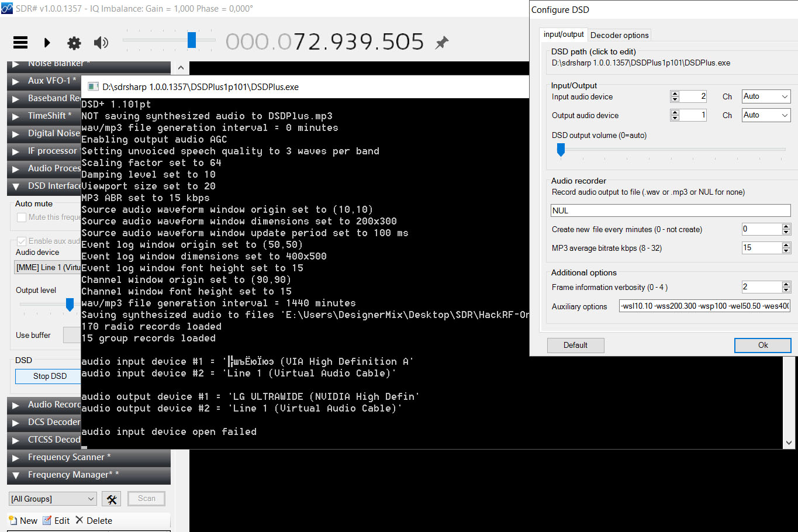Open frequency manager tools icon
Viewport: 798px width, 532px height.
(111, 499)
